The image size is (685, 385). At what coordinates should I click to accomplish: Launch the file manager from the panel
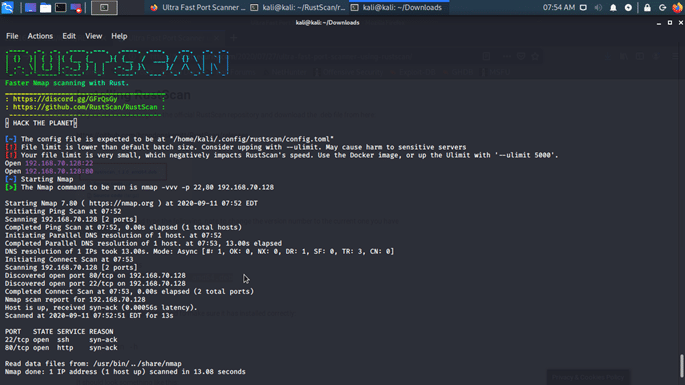[45, 7]
